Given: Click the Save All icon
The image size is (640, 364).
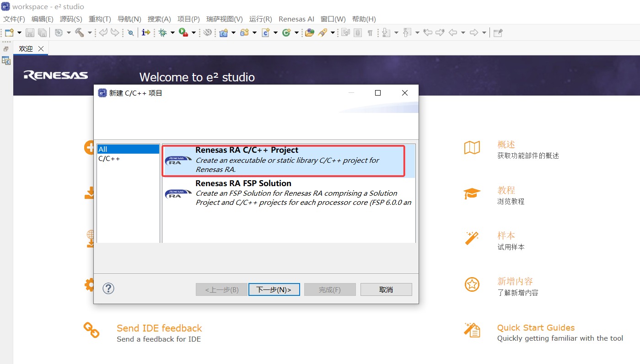Looking at the screenshot, I should tap(42, 32).
